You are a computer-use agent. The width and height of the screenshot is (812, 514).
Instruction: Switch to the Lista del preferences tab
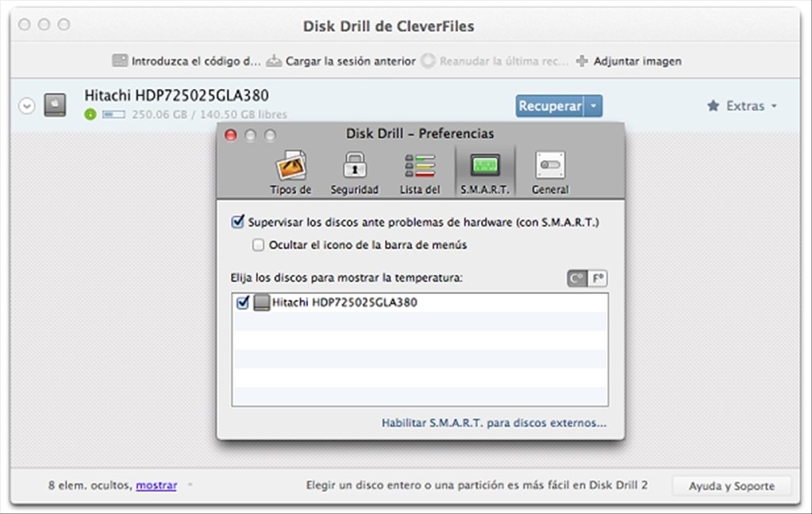(x=419, y=172)
